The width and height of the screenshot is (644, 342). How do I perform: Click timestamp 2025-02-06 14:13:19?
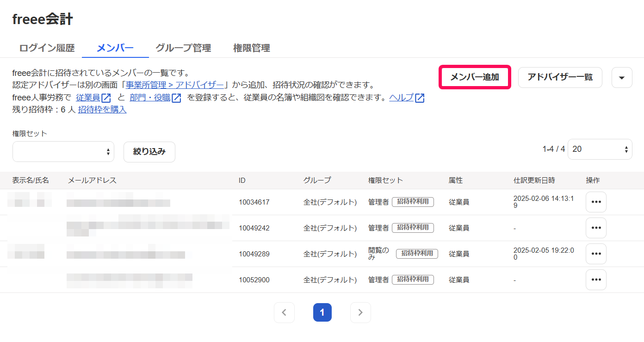click(x=544, y=202)
